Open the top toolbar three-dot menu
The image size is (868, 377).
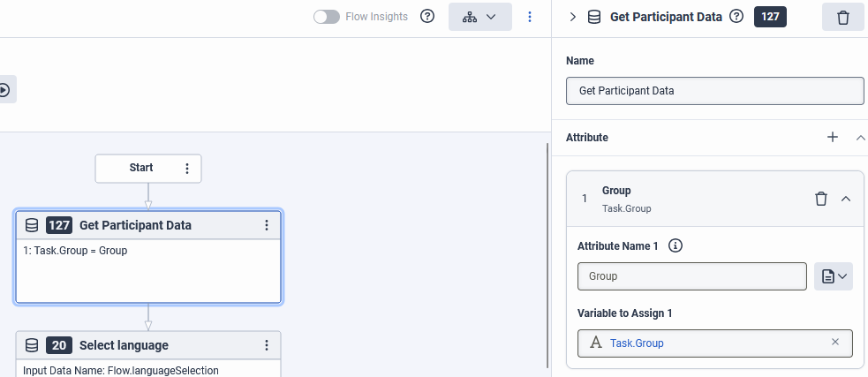point(530,17)
